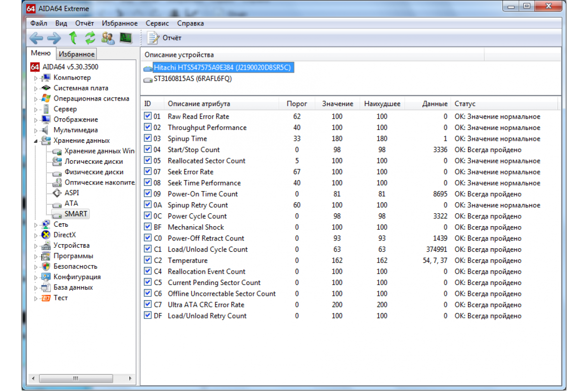Click the Операционная система Windows flag icon
This screenshot has height=391, width=588.
tap(46, 99)
